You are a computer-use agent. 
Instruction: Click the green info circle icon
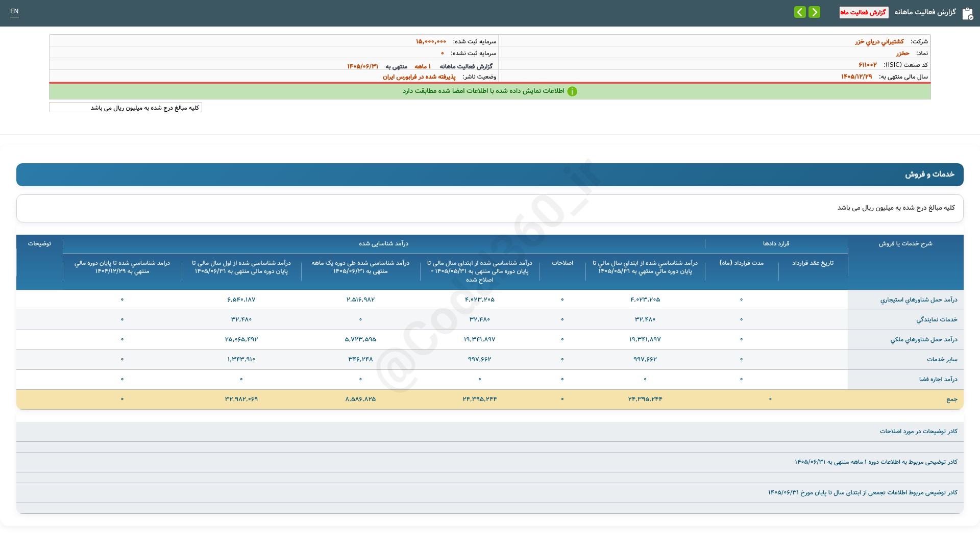572,91
